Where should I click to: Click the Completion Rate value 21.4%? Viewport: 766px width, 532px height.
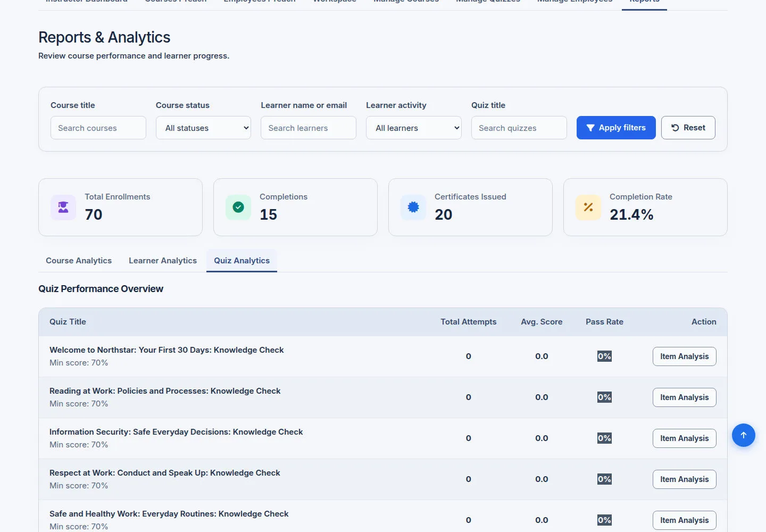[x=631, y=214]
